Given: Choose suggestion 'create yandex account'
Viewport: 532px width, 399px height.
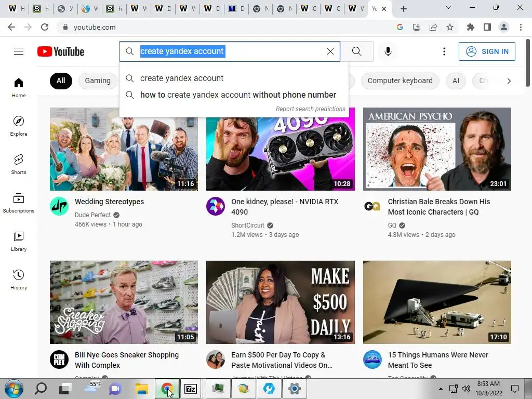Looking at the screenshot, I should click(x=234, y=78).
